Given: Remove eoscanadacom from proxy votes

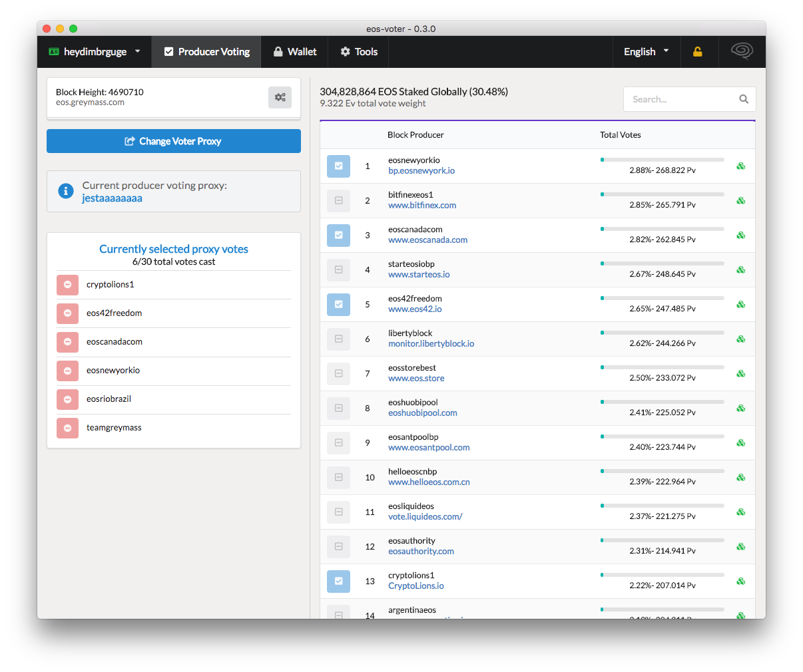Looking at the screenshot, I should 67,342.
